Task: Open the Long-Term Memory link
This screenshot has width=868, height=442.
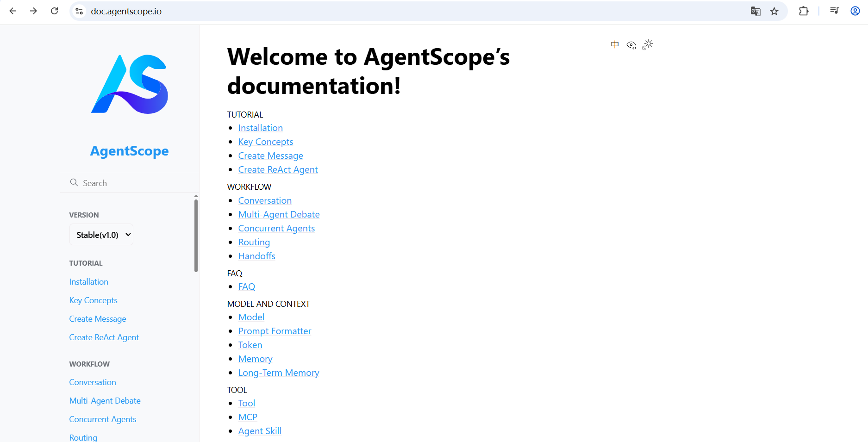Action: point(279,373)
